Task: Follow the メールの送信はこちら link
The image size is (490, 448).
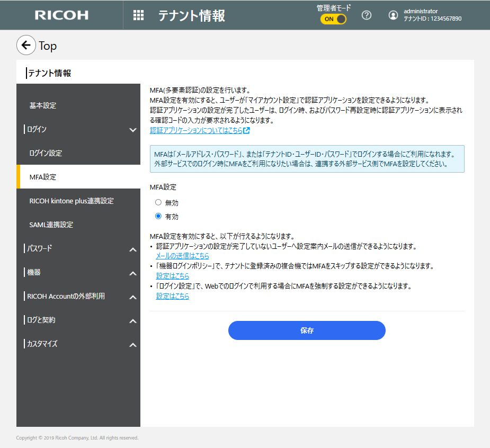Action: [x=182, y=256]
